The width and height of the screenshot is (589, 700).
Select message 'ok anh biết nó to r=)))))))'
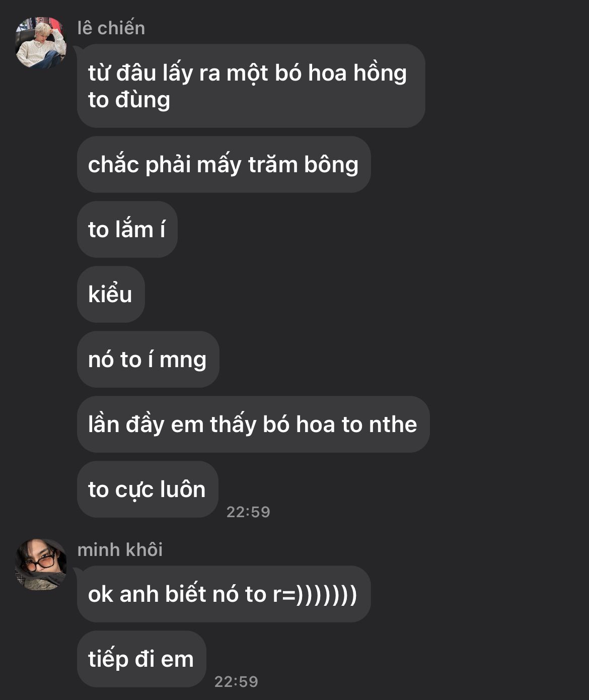[224, 594]
